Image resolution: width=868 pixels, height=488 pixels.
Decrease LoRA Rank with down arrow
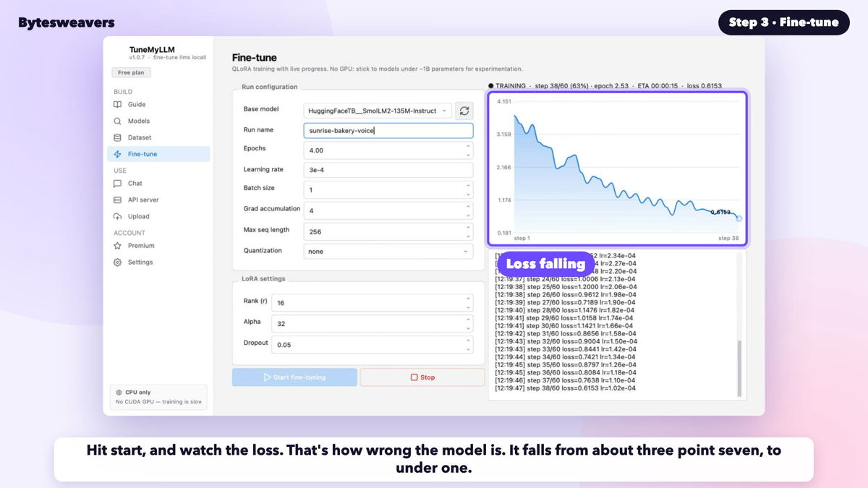click(468, 307)
